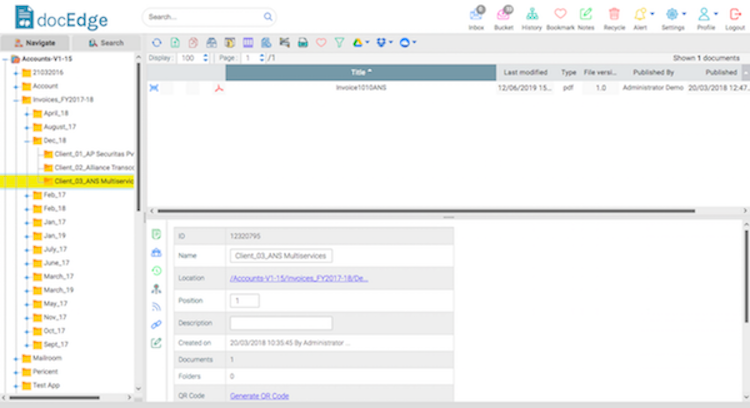The width and height of the screenshot is (750, 408).
Task: Click the Generate QR Code link
Action: pyautogui.click(x=259, y=396)
